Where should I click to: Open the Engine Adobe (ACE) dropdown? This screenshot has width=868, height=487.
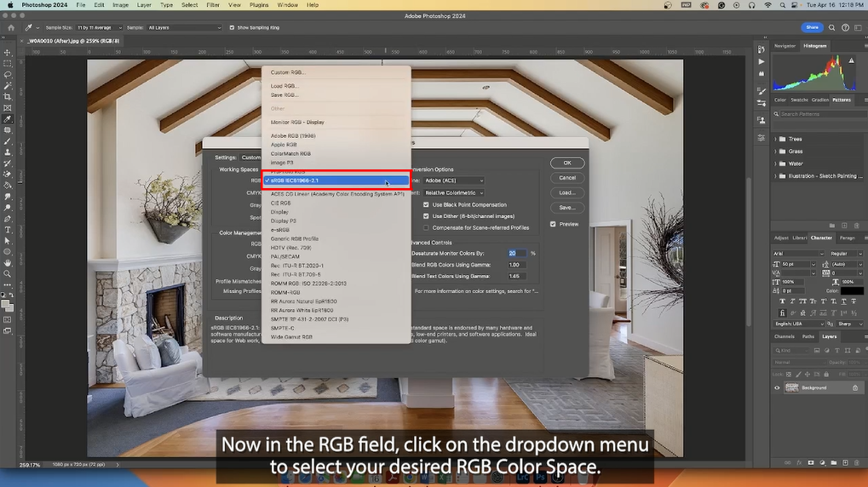tap(454, 180)
